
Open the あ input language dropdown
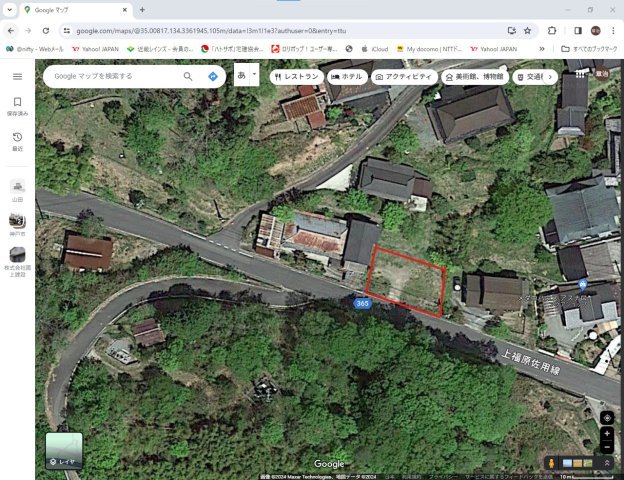pyautogui.click(x=246, y=75)
